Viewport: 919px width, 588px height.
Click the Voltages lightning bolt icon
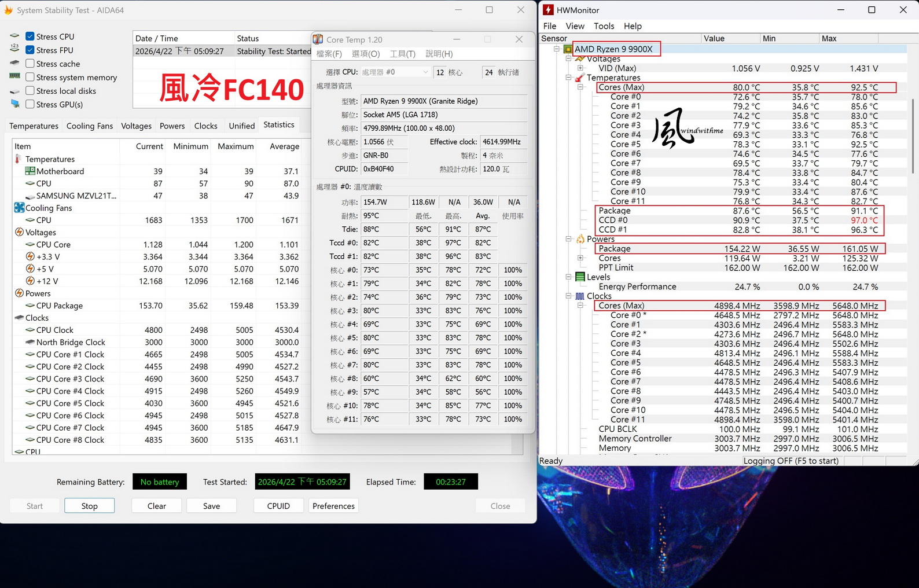point(19,232)
